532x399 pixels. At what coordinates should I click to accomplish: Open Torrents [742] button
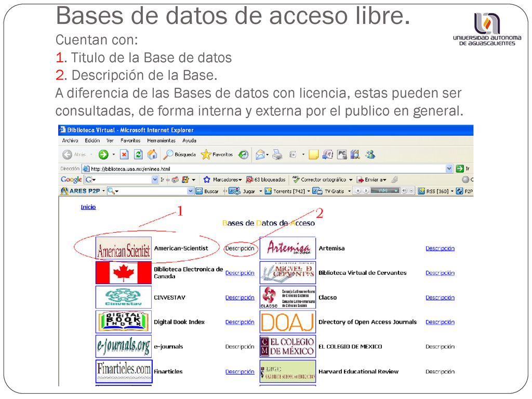[x=285, y=191]
